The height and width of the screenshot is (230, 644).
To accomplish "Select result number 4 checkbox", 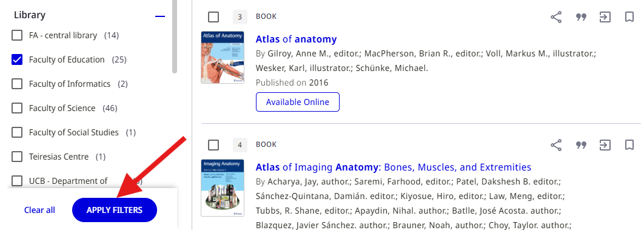I will (x=213, y=144).
